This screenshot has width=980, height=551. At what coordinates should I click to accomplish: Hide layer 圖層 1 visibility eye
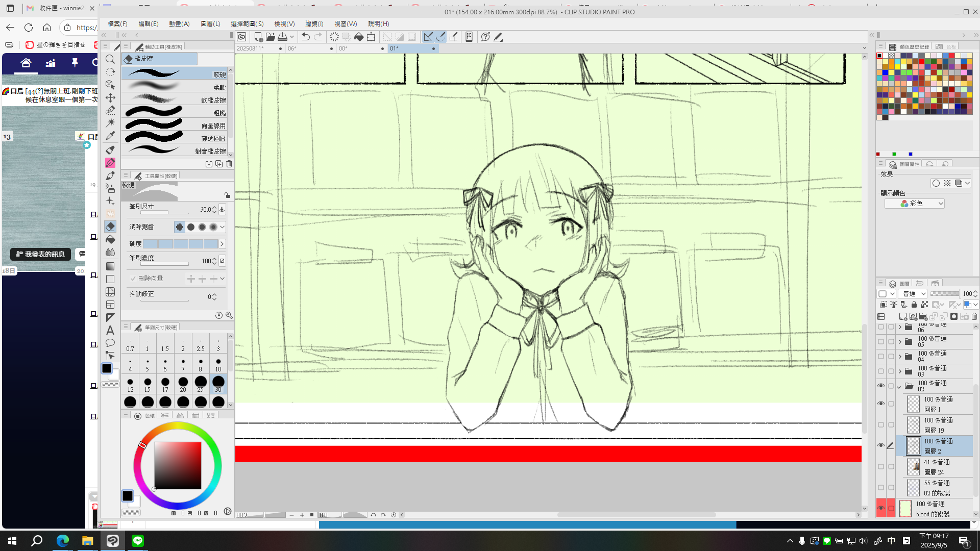pos(881,404)
